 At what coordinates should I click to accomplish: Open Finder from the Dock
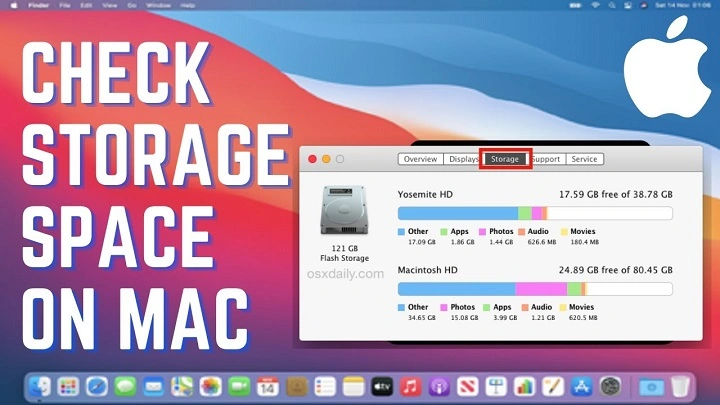coord(42,386)
